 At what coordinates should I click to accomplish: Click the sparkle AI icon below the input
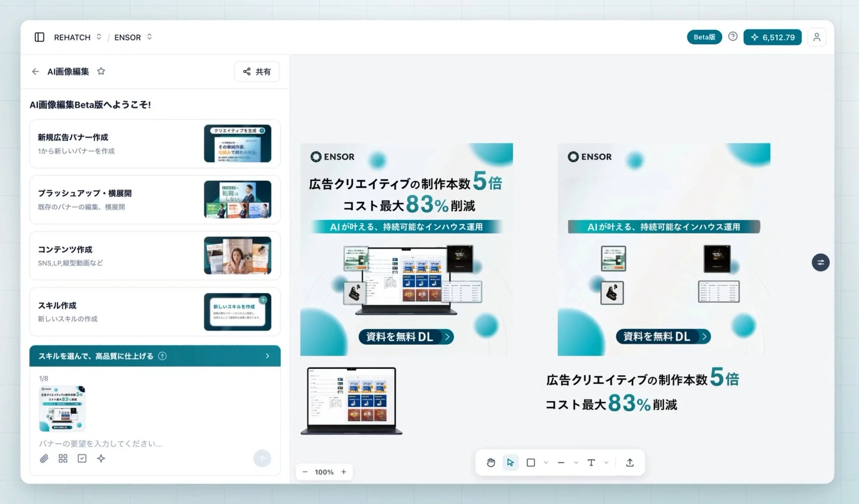tap(101, 459)
